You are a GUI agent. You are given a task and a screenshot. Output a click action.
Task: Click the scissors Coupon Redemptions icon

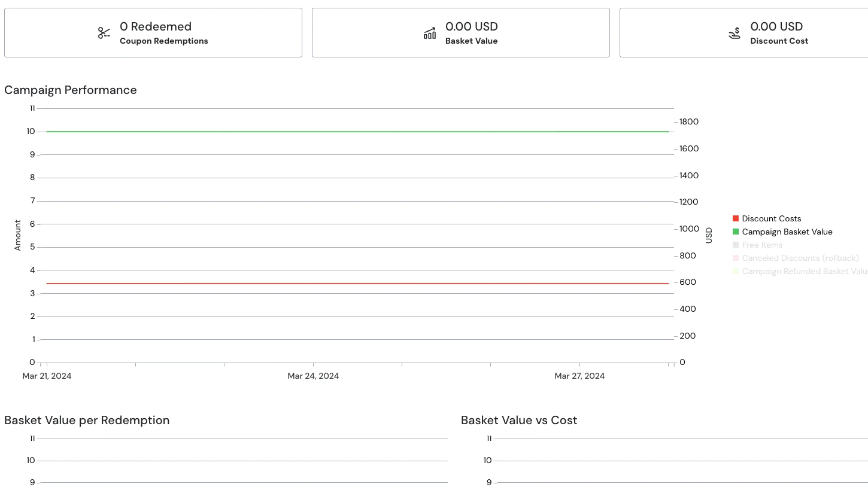[104, 33]
